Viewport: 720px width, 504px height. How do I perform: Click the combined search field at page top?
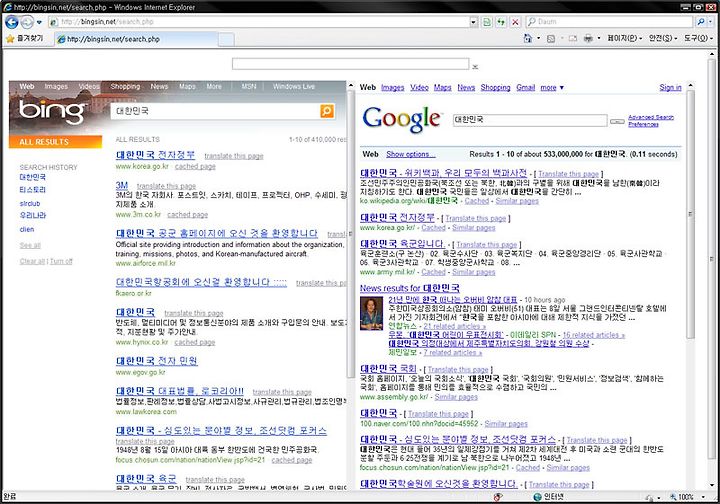click(350, 64)
